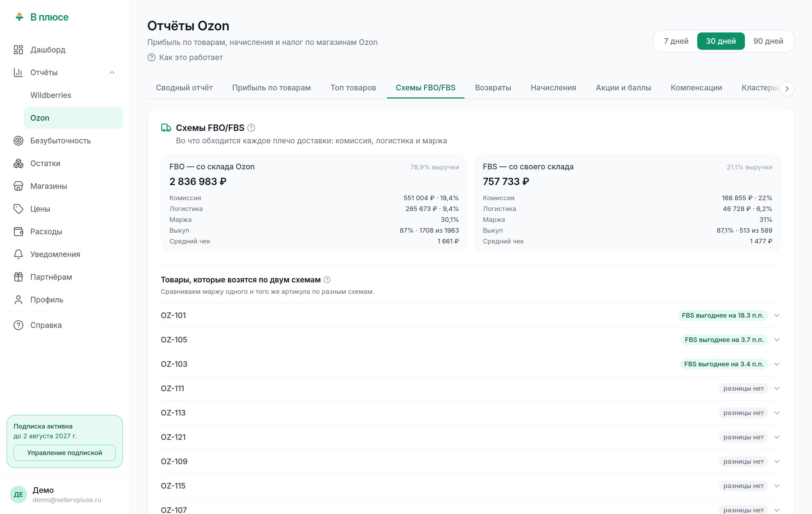This screenshot has height=514, width=812.
Task: Select the 7 дней period
Action: coord(676,41)
